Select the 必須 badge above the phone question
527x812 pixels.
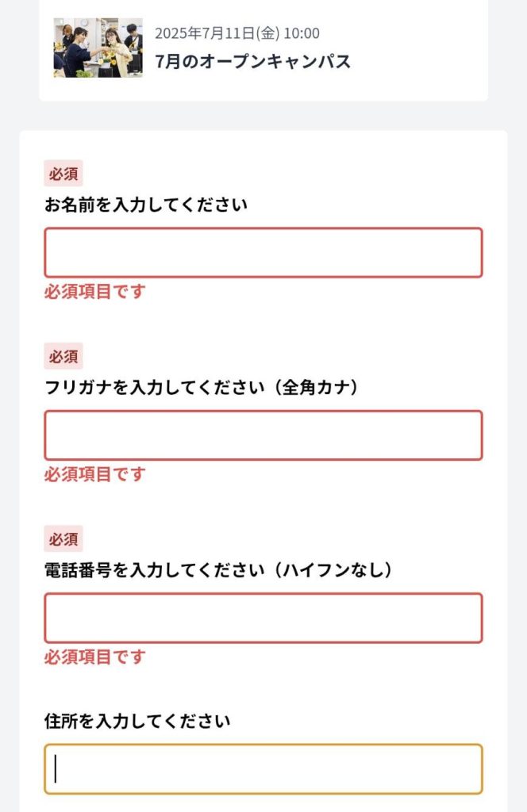click(63, 539)
